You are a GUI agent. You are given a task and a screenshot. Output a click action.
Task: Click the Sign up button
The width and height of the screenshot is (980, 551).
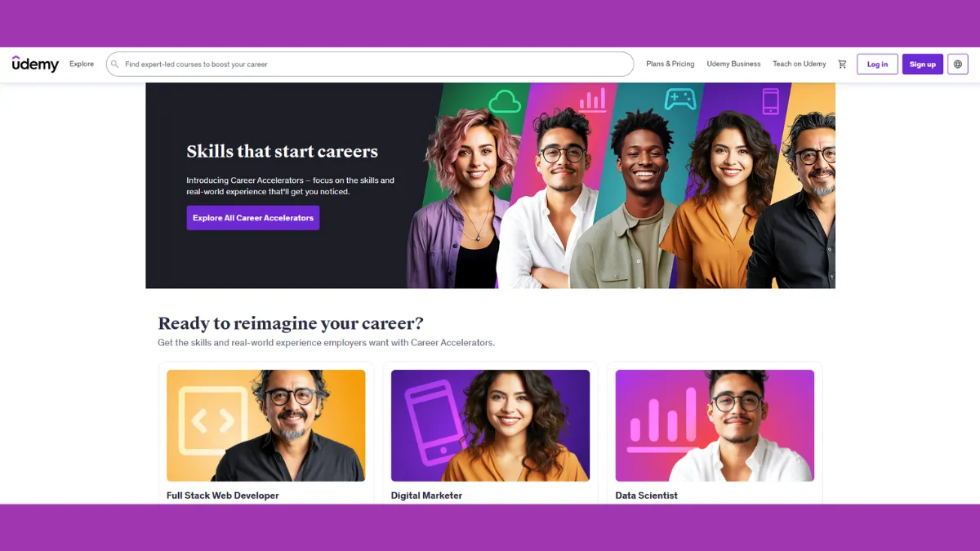tap(923, 64)
